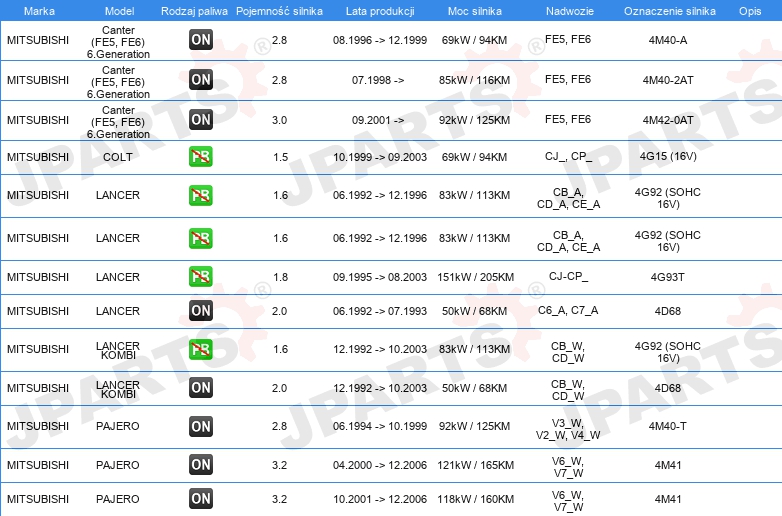782x516 pixels.
Task: Click the Rodzaj paliwa column header
Action: tap(194, 11)
